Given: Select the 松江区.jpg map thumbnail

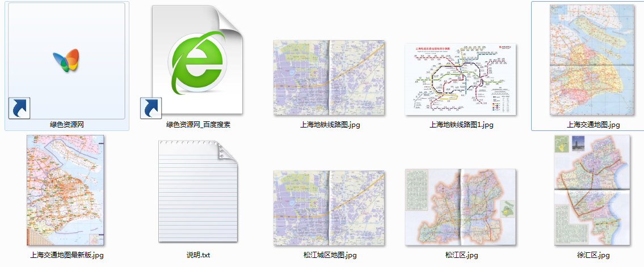Looking at the screenshot, I should [461, 207].
